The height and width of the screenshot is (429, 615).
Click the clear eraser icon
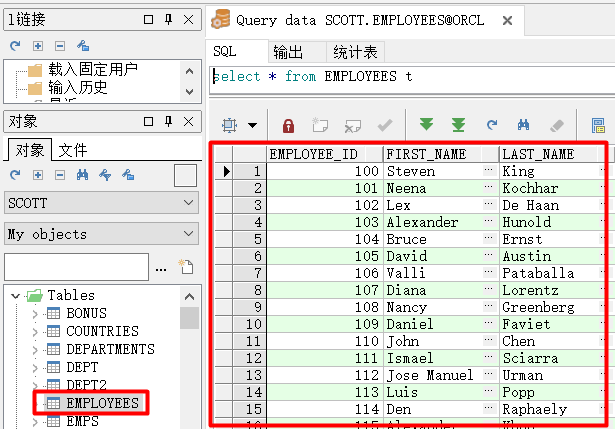click(557, 125)
